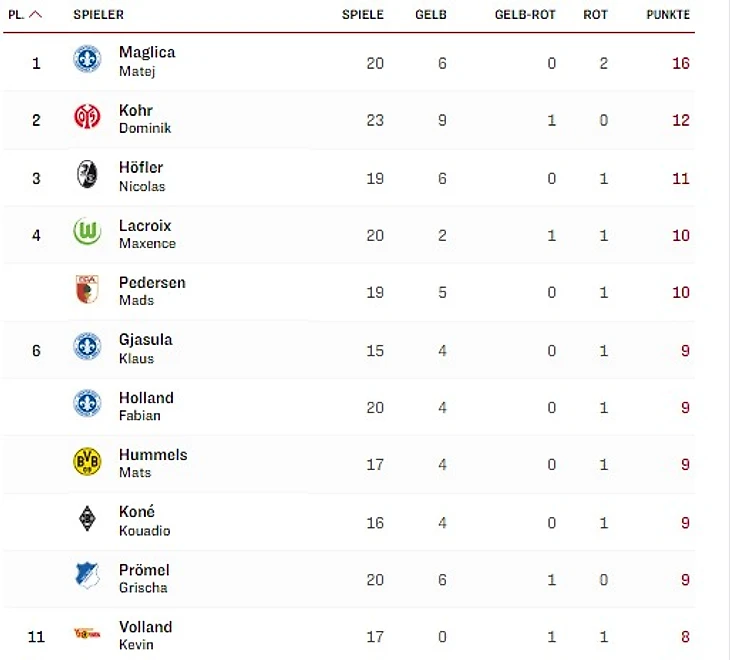Click the Hoffenheim crest beside Prömel
Screen dimensions: 730x660
click(87, 577)
